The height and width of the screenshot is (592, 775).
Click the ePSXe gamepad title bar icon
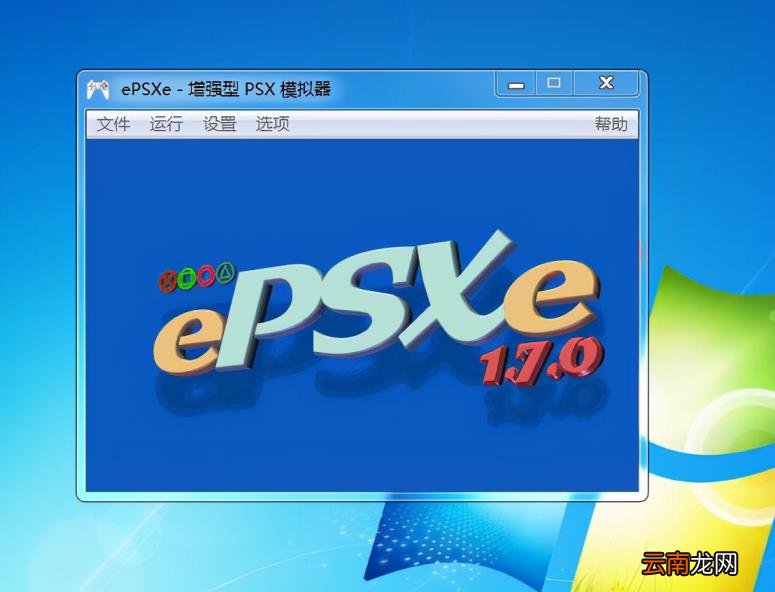tap(98, 89)
